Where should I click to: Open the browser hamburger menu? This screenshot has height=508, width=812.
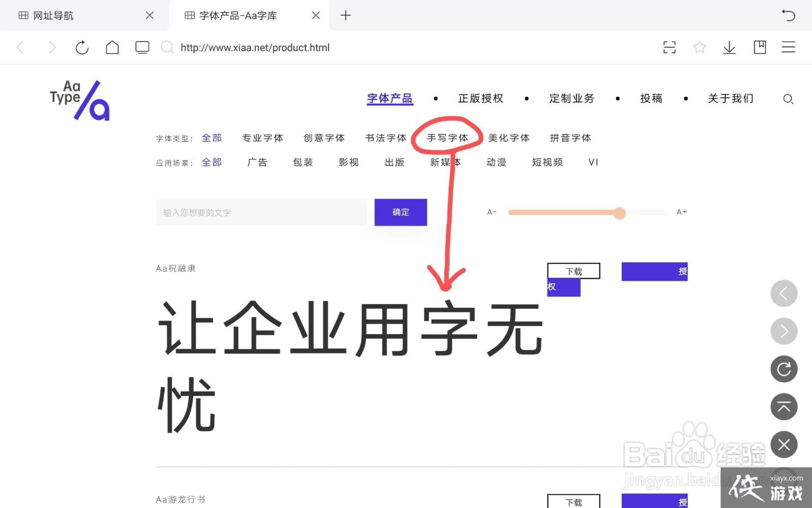click(x=788, y=47)
